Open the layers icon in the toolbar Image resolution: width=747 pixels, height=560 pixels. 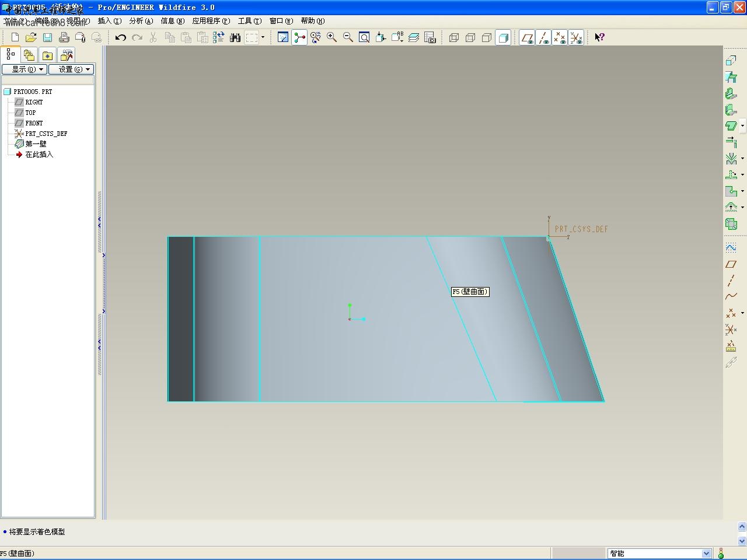[x=414, y=37]
